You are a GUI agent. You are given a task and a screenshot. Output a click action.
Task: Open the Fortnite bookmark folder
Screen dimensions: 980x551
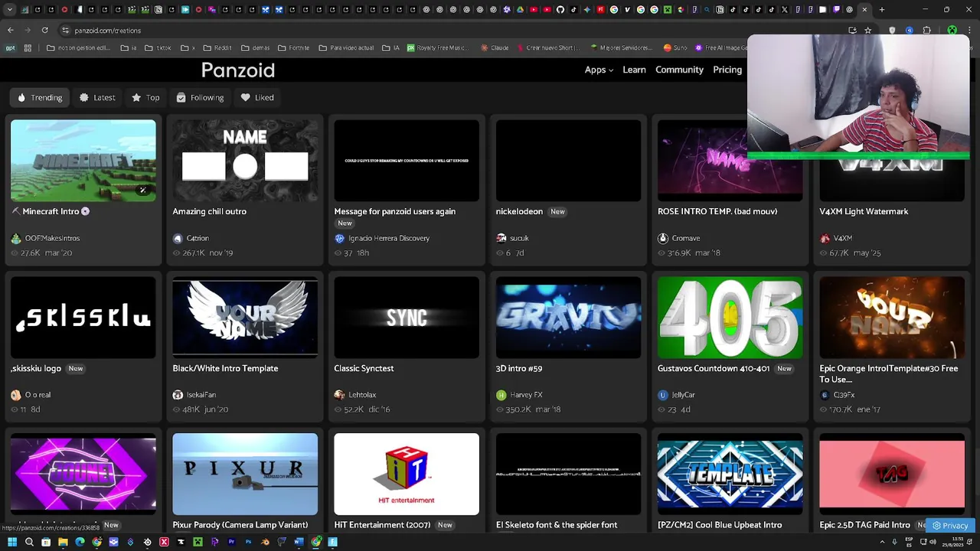click(x=294, y=47)
